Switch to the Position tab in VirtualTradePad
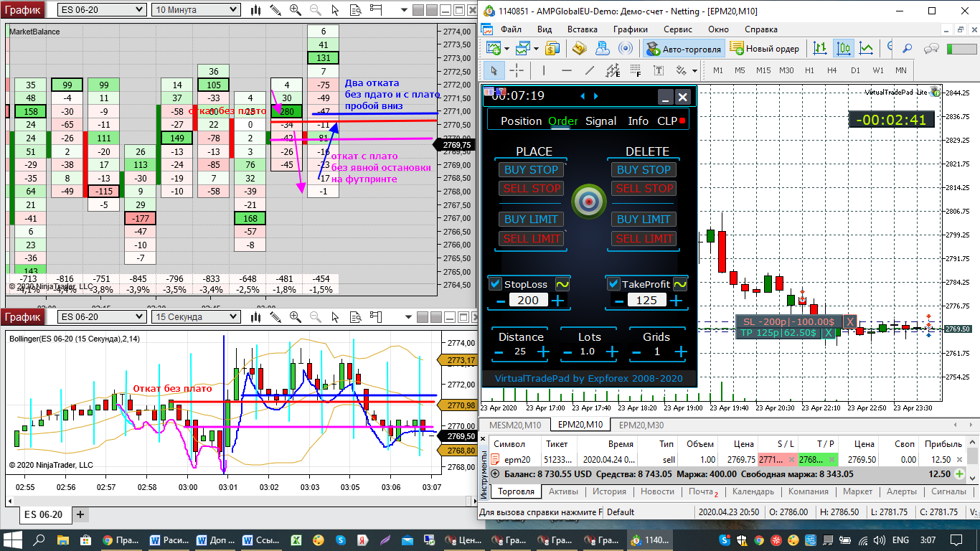 521,121
